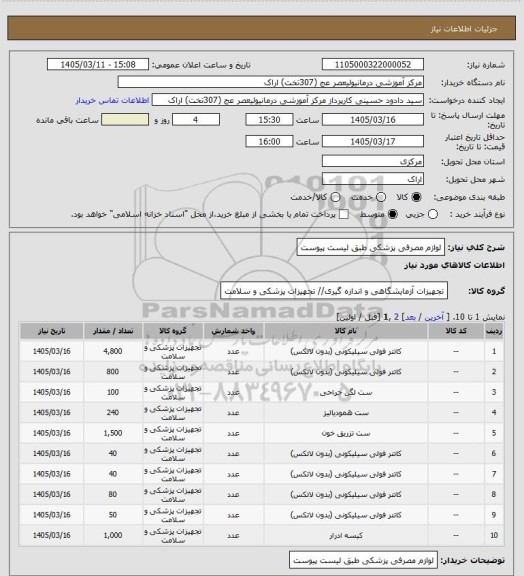
Task: Select quantity 1,000 in row 10
Action: pyautogui.click(x=112, y=536)
